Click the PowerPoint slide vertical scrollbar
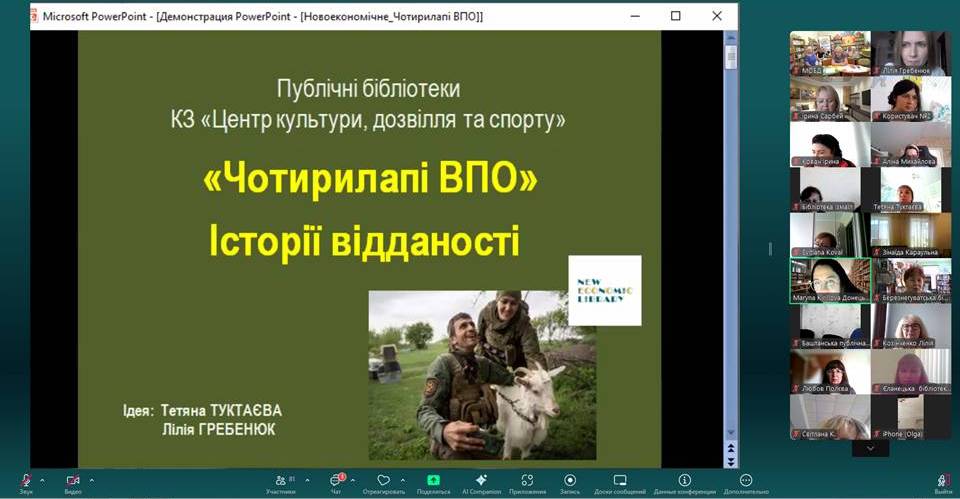This screenshot has width=960, height=499. (x=730, y=250)
